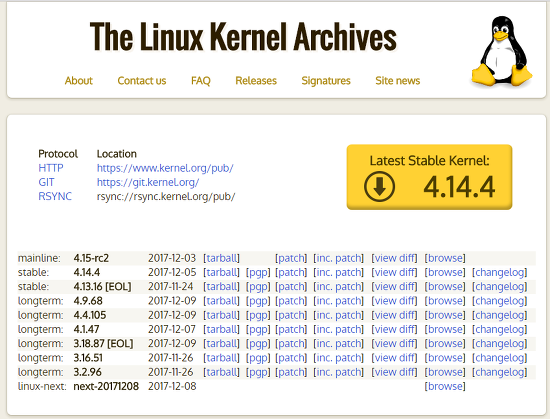Open the About menu item
Viewport: 550px width, 419px height.
point(79,81)
